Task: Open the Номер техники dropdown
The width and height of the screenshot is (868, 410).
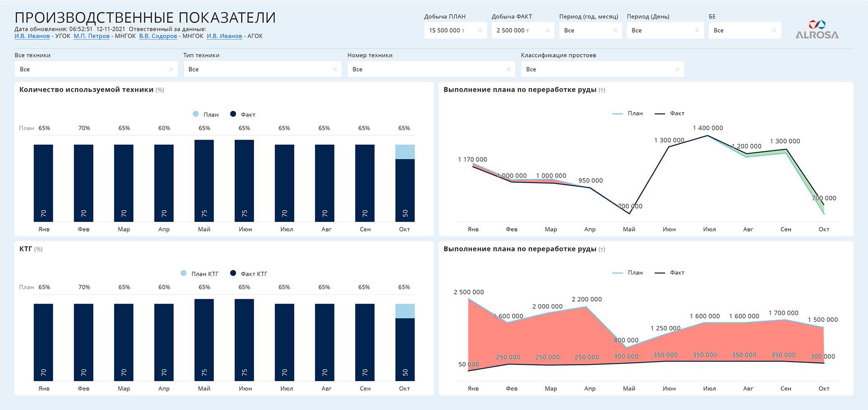Action: (431, 69)
